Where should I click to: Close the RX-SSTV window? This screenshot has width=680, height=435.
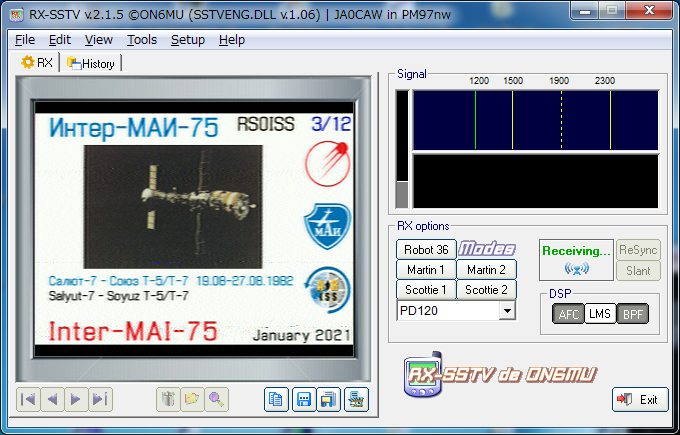[x=649, y=10]
